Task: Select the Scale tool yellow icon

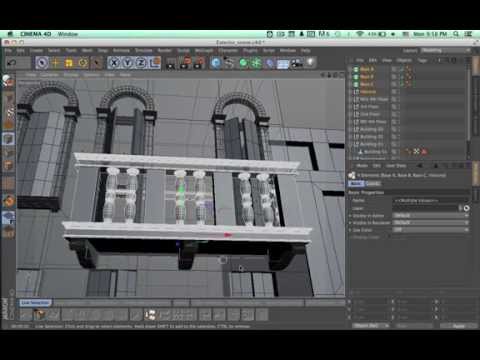Action: pyautogui.click(x=69, y=63)
